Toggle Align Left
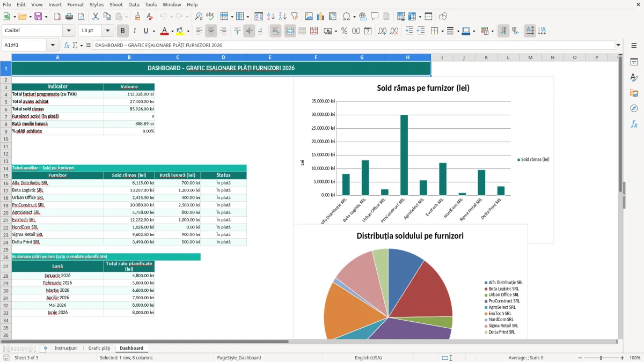 (199, 31)
